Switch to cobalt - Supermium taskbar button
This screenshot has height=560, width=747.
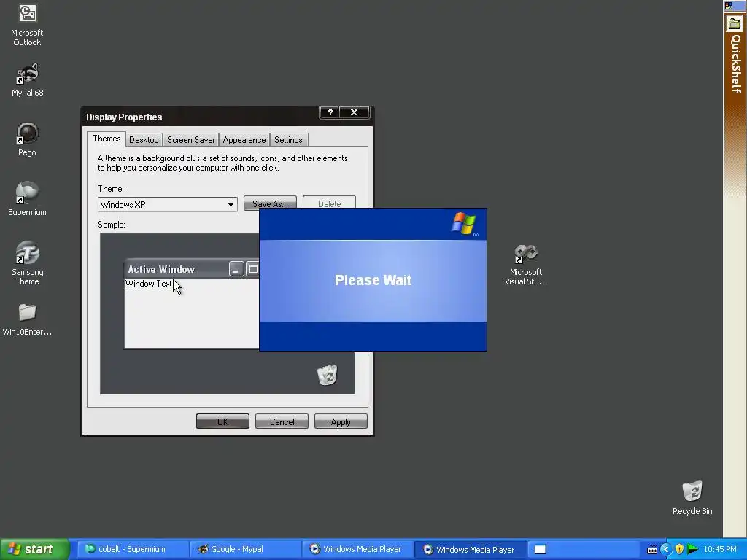[132, 549]
